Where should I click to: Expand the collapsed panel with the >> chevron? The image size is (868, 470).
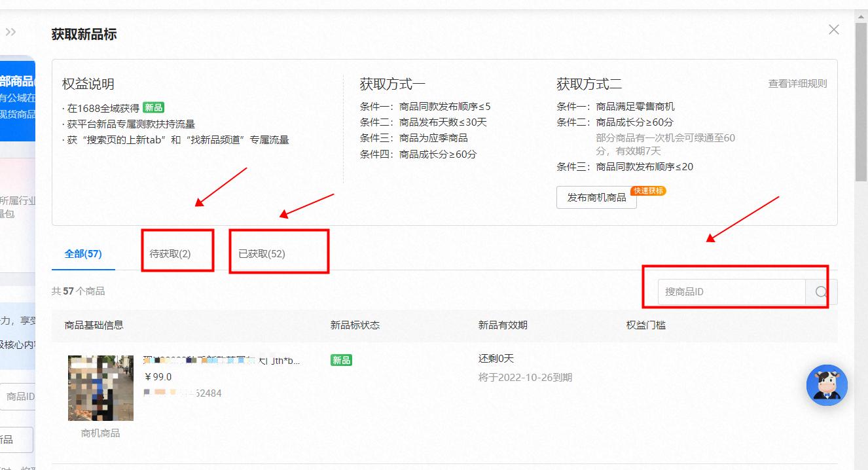(10, 31)
